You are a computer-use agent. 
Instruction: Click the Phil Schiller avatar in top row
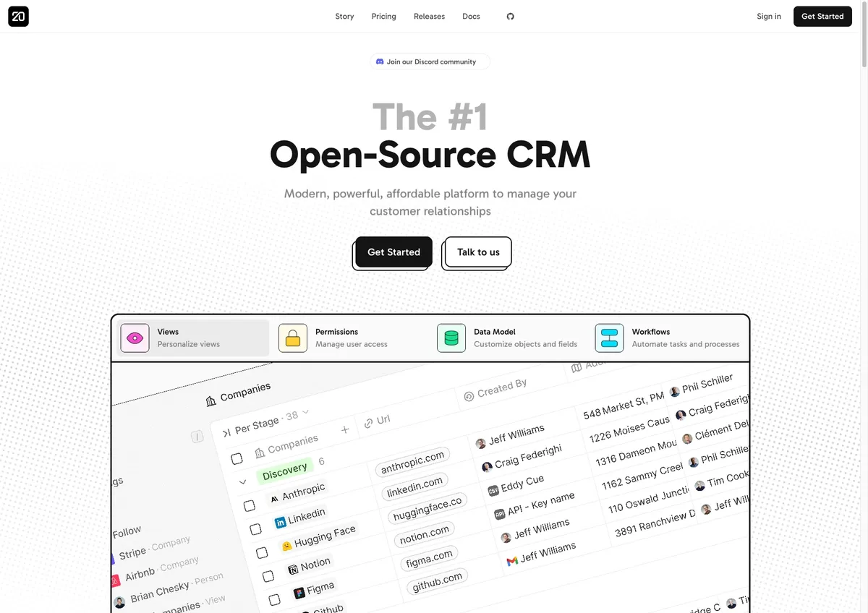click(x=674, y=391)
